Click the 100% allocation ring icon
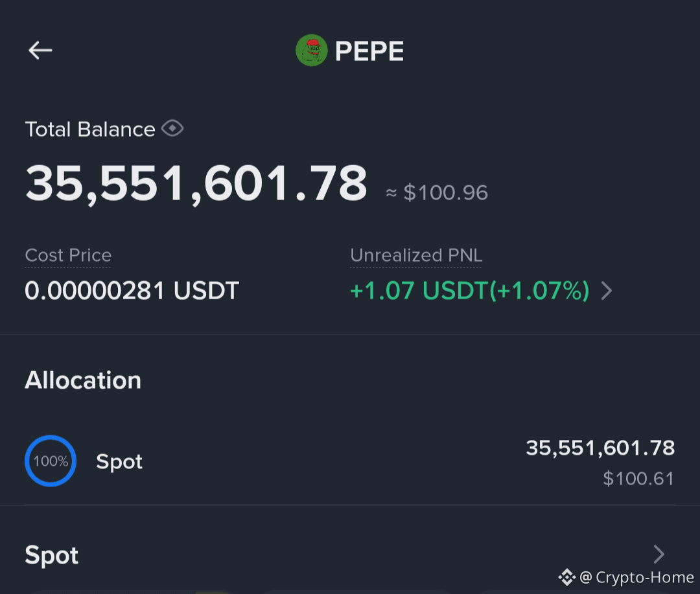 pyautogui.click(x=51, y=461)
